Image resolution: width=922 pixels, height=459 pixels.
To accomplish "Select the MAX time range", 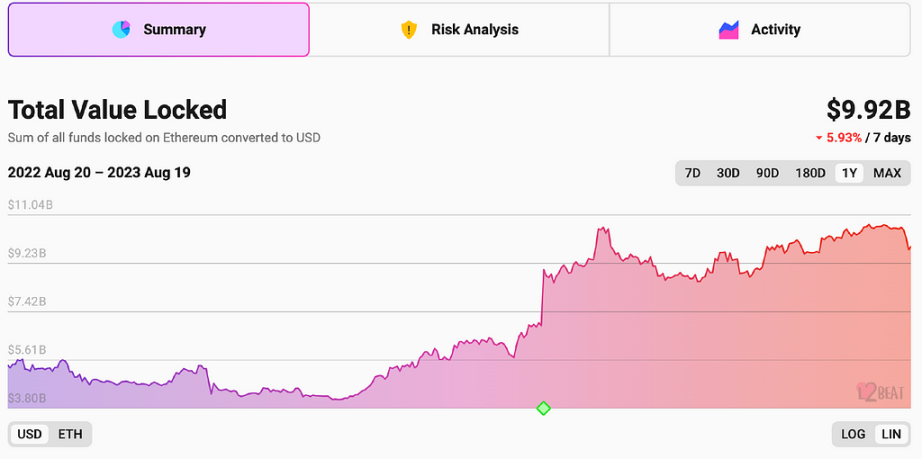I will click(x=887, y=173).
